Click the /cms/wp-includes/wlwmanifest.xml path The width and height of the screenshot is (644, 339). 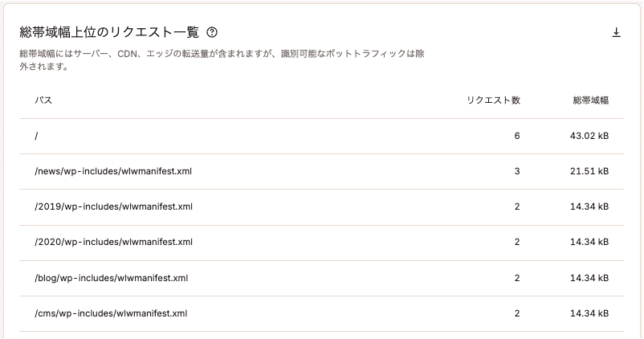[x=111, y=313]
